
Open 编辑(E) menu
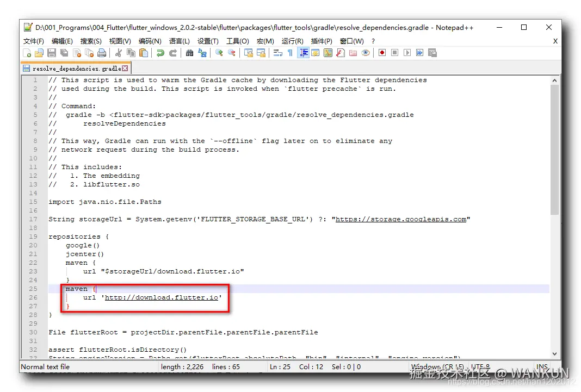point(62,41)
